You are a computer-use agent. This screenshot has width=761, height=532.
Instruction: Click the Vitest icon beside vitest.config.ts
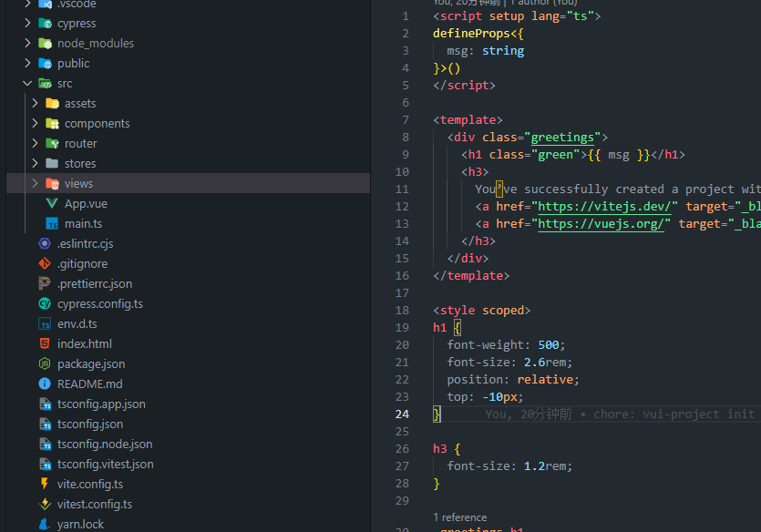pos(45,505)
